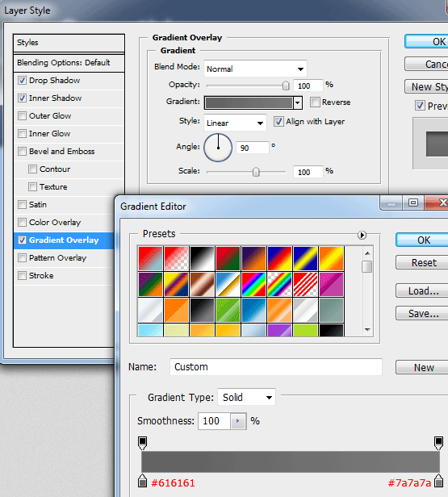Uncheck Align with Layer
The height and width of the screenshot is (497, 448).
[278, 121]
